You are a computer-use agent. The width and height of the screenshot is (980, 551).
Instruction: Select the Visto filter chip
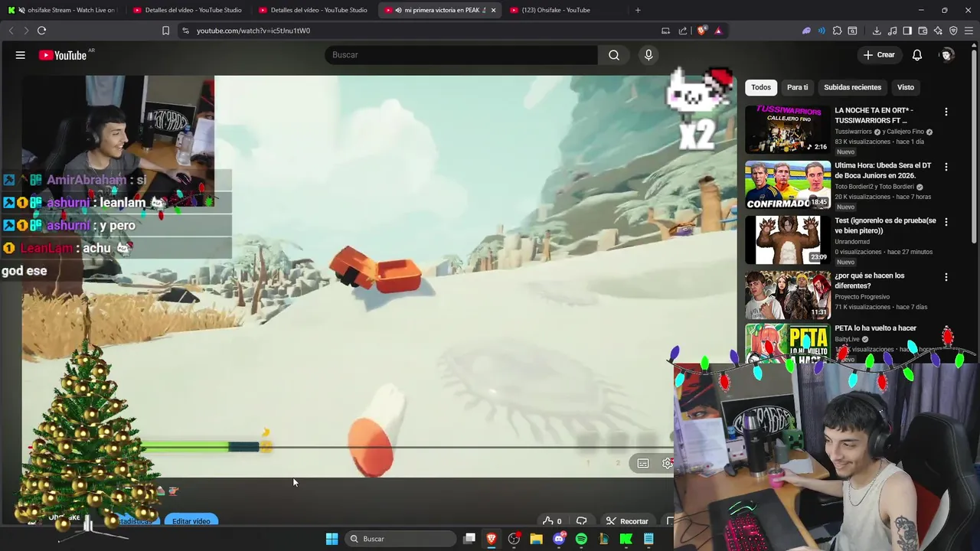pyautogui.click(x=906, y=87)
